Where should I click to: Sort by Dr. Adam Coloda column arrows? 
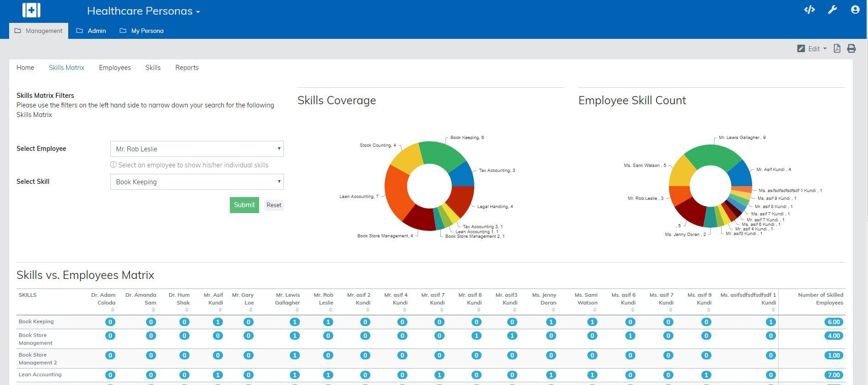pyautogui.click(x=113, y=310)
